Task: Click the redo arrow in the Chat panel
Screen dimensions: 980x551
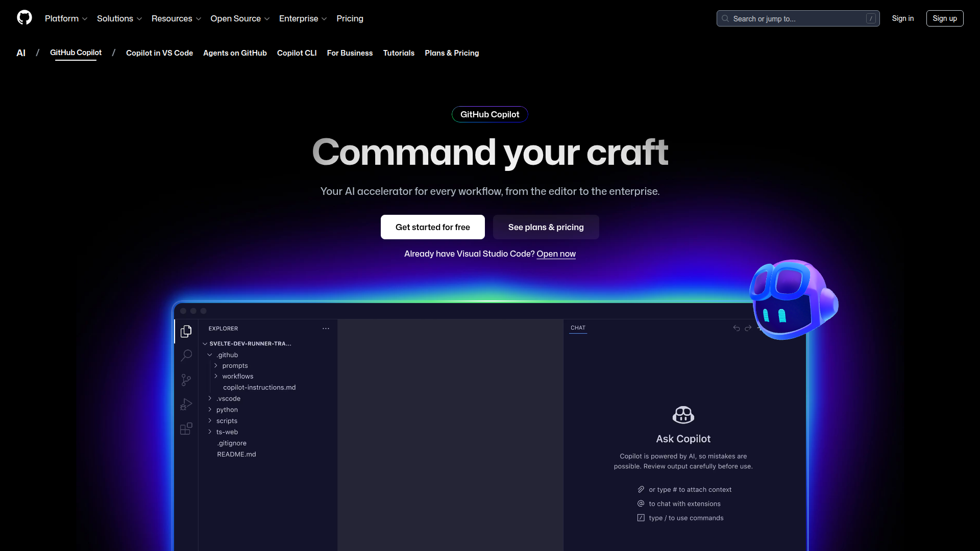Action: tap(748, 328)
